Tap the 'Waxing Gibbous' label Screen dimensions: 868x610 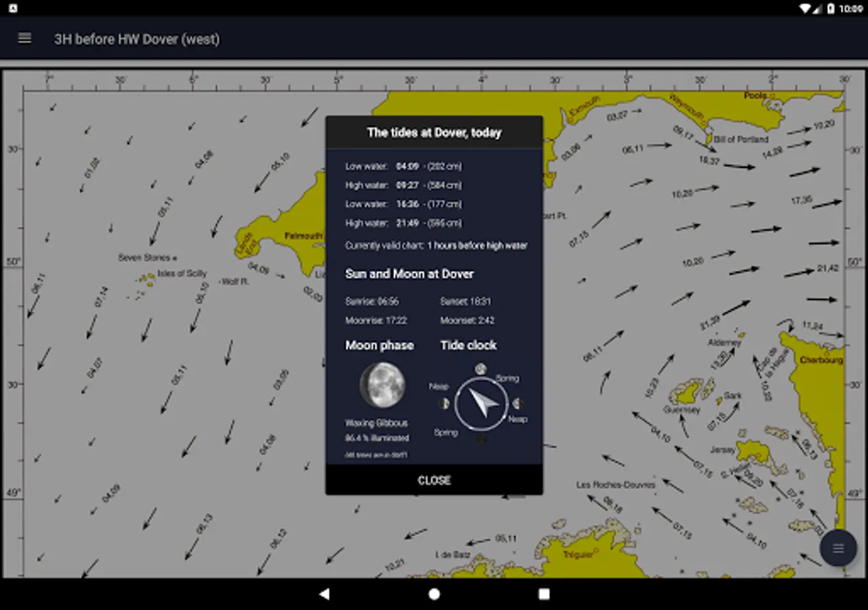click(x=376, y=423)
